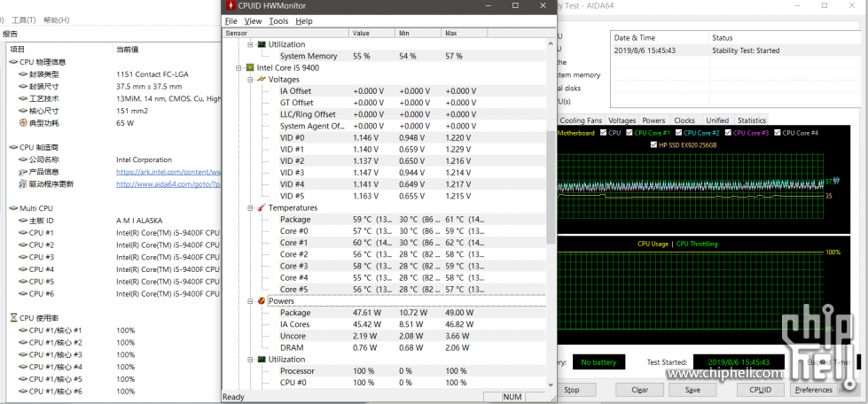Click Utilization icon above Processor row

[x=262, y=359]
